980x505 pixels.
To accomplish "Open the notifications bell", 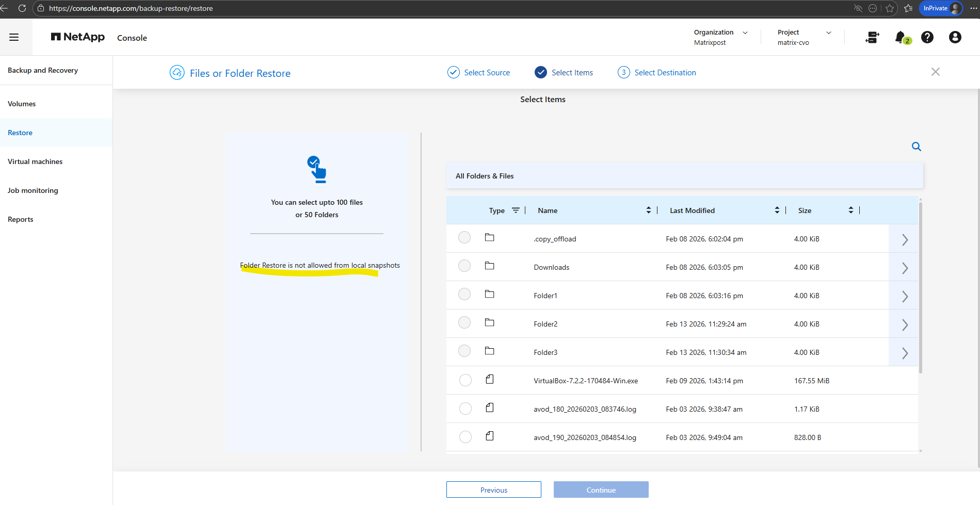I will point(901,37).
